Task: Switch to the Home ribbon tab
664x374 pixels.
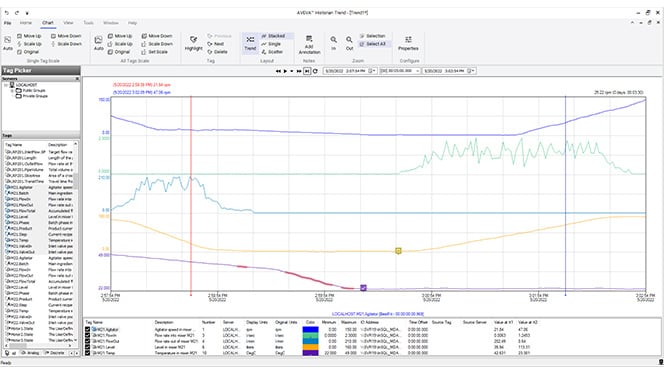Action: point(26,23)
